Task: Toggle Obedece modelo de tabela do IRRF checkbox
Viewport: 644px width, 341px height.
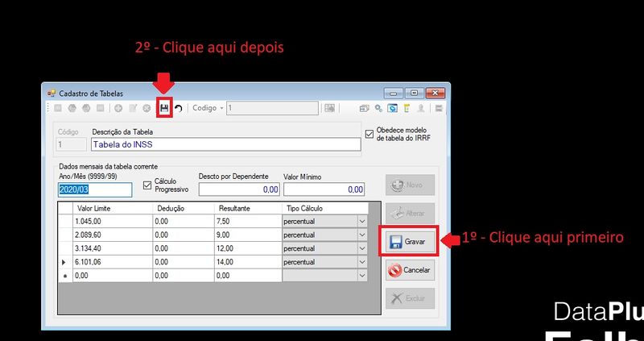Action: pyautogui.click(x=369, y=134)
